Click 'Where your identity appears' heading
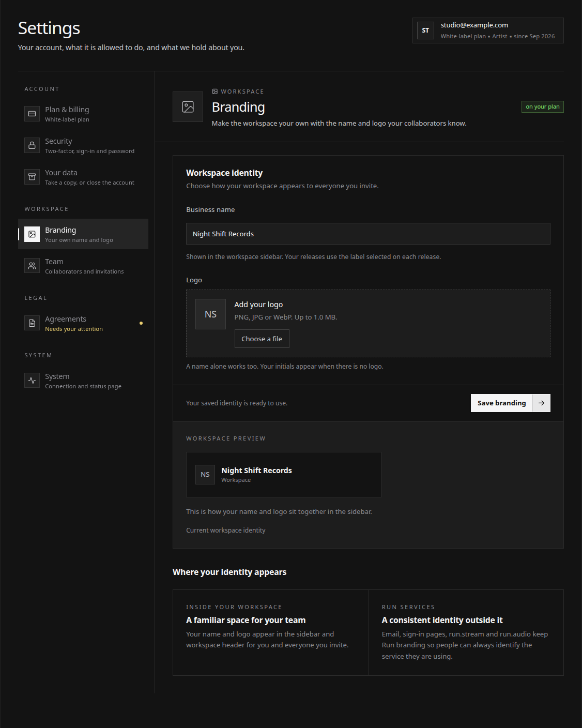This screenshot has width=582, height=728. pyautogui.click(x=229, y=572)
